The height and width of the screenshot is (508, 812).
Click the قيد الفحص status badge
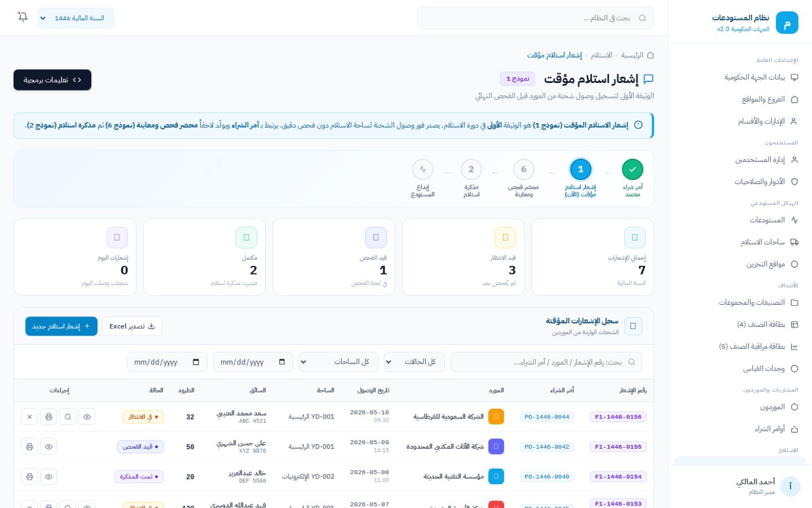140,447
